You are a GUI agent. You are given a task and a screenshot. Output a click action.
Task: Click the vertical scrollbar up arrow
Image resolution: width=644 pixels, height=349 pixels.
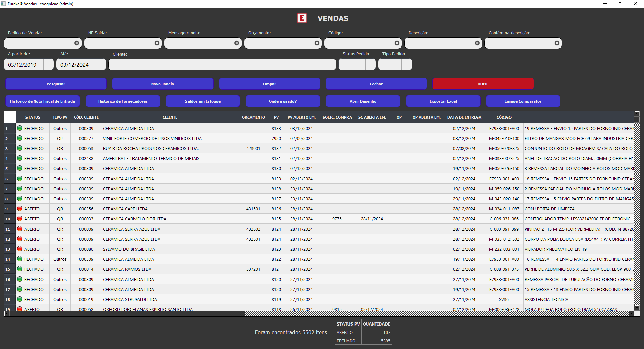637,114
